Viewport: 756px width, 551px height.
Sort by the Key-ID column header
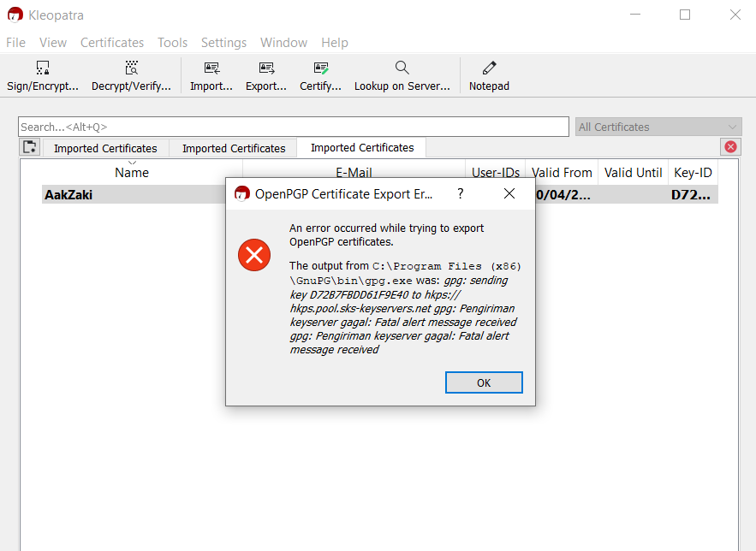[693, 173]
